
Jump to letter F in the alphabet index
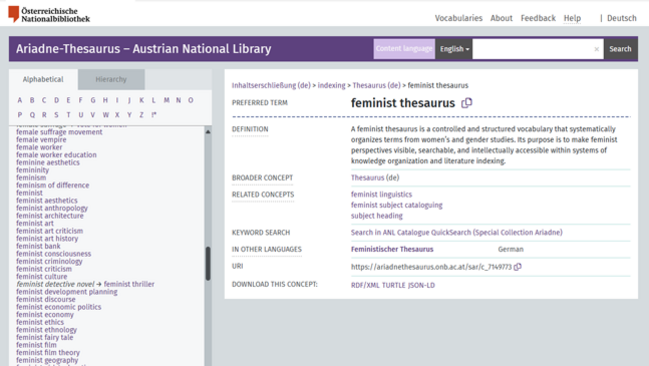click(80, 100)
